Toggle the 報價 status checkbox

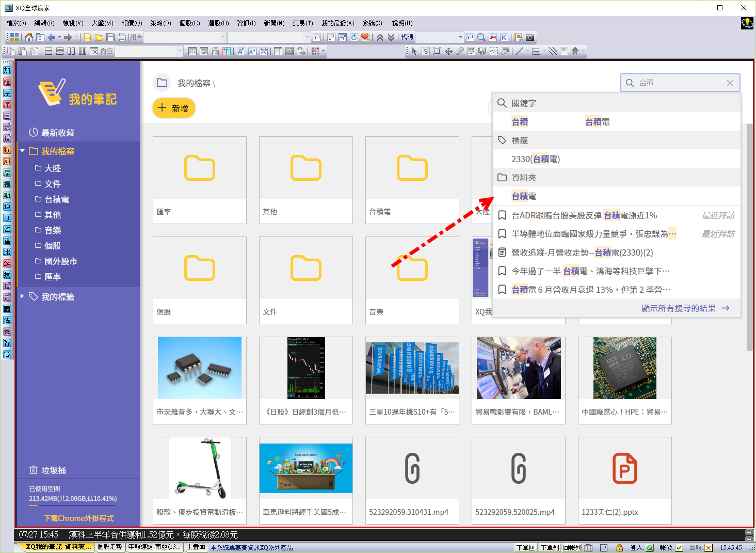pyautogui.click(x=679, y=548)
